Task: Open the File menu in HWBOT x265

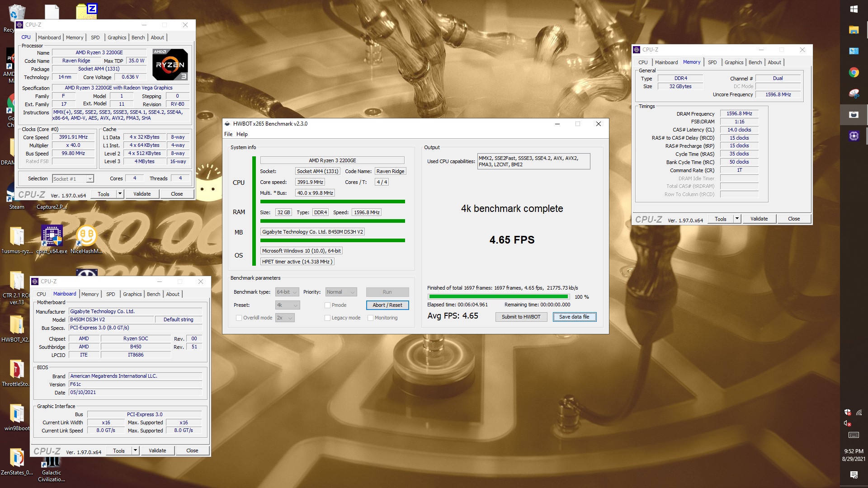Action: (x=228, y=134)
